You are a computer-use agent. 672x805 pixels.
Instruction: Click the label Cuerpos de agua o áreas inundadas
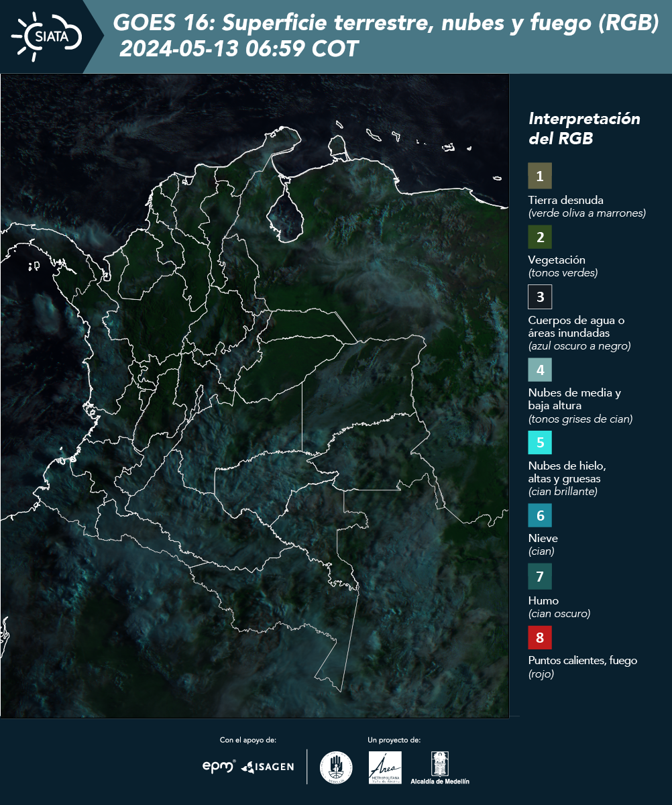pos(576,327)
